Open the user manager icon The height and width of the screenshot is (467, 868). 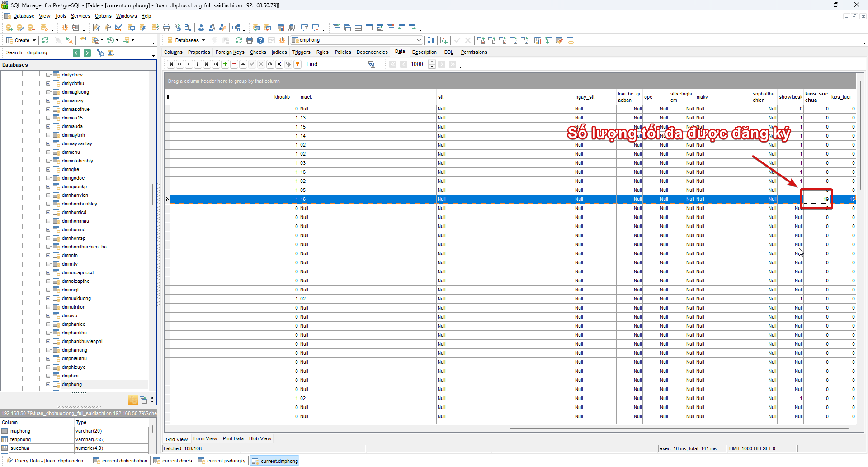[201, 28]
